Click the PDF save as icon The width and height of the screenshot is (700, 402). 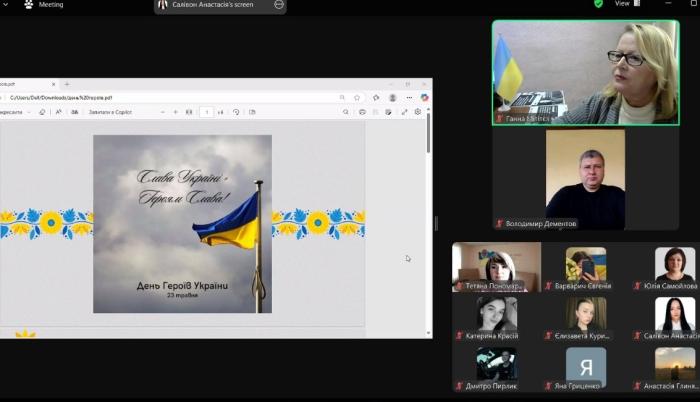388,112
